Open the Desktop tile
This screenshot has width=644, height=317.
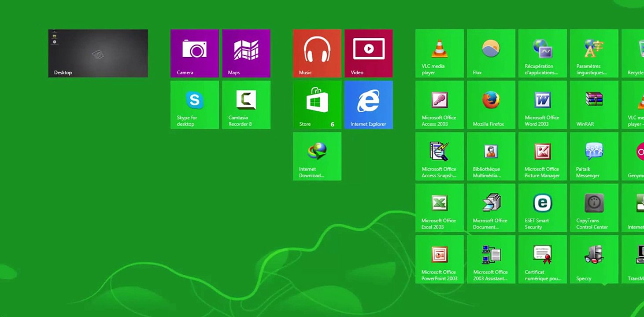click(98, 53)
